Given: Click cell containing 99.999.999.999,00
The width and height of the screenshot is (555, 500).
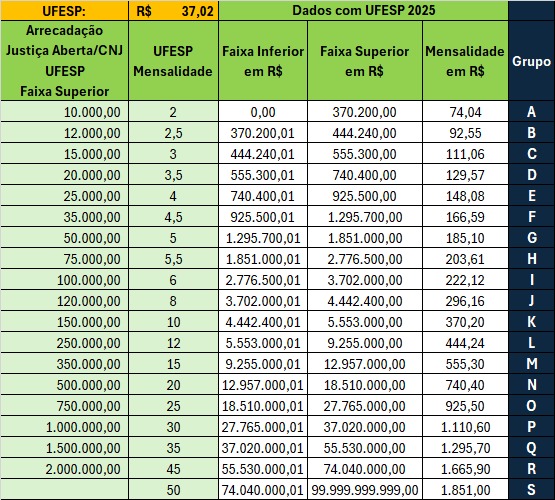Looking at the screenshot, I should click(x=365, y=490).
